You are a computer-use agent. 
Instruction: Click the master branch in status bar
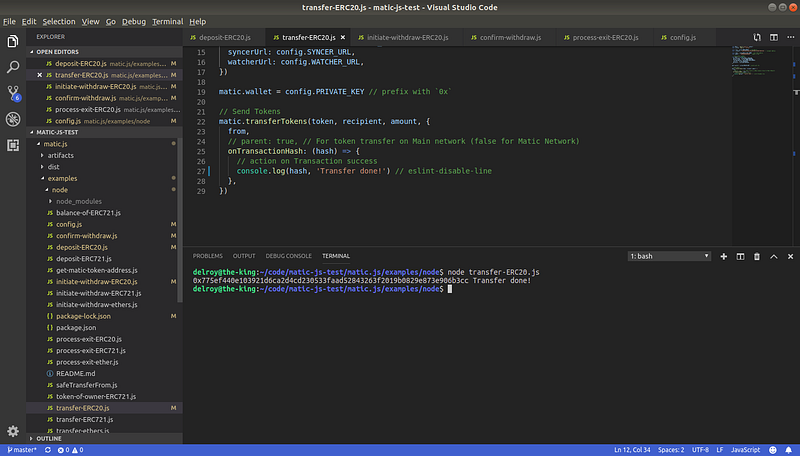(21, 450)
